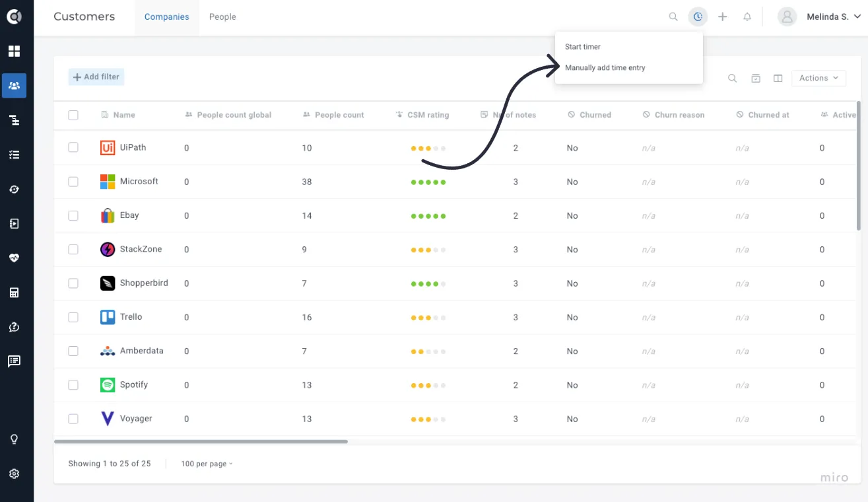Expand the Melinda S. user menu
This screenshot has height=502, width=868.
(833, 17)
